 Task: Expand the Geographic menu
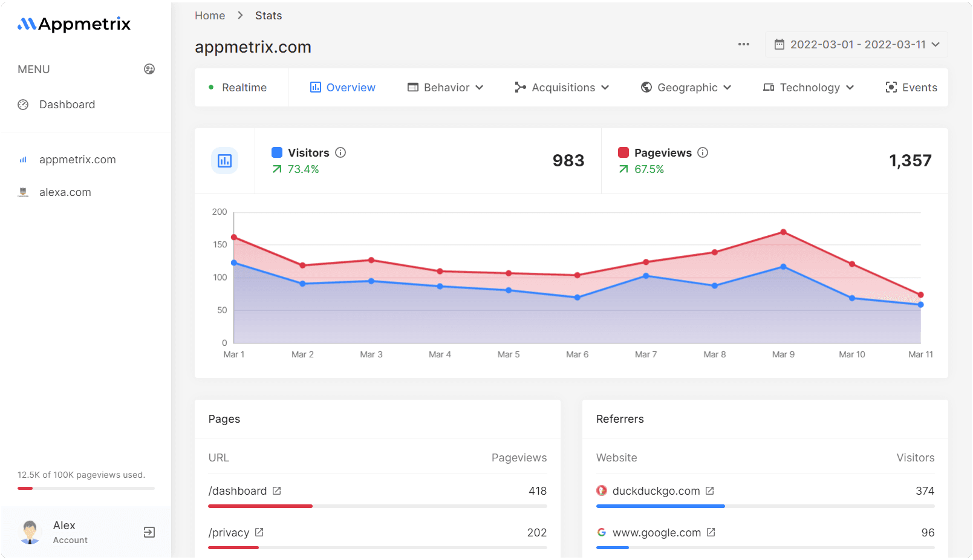(x=686, y=87)
